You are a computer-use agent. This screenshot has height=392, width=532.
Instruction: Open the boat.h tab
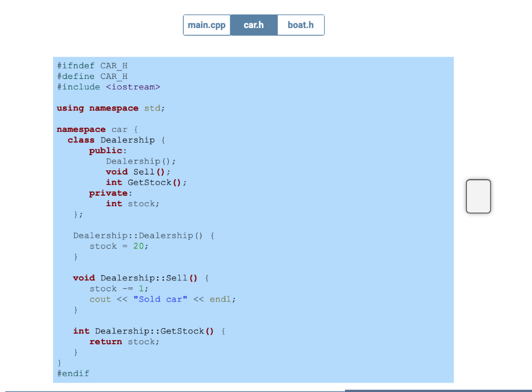[300, 24]
